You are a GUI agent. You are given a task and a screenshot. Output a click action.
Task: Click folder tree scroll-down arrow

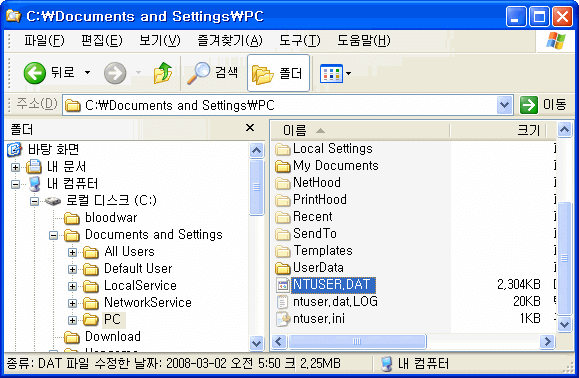click(x=256, y=343)
